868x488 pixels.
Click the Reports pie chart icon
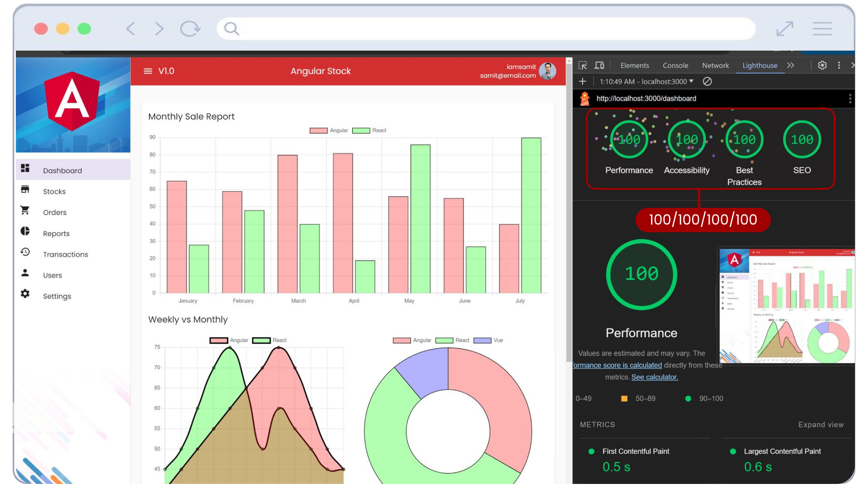[x=25, y=231]
